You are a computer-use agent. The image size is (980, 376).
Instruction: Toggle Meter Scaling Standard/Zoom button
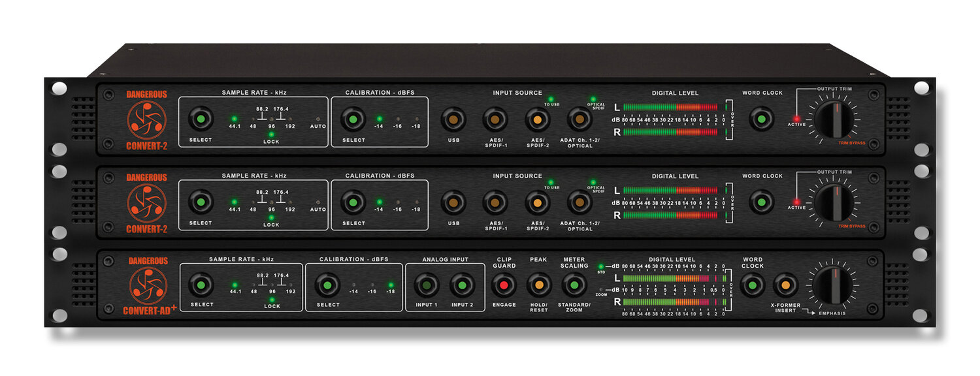(574, 285)
